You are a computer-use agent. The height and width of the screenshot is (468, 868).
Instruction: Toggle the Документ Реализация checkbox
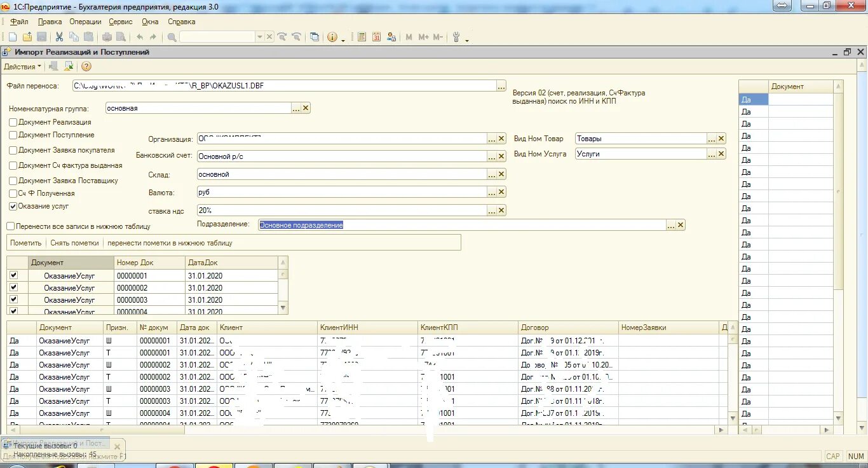[13, 122]
